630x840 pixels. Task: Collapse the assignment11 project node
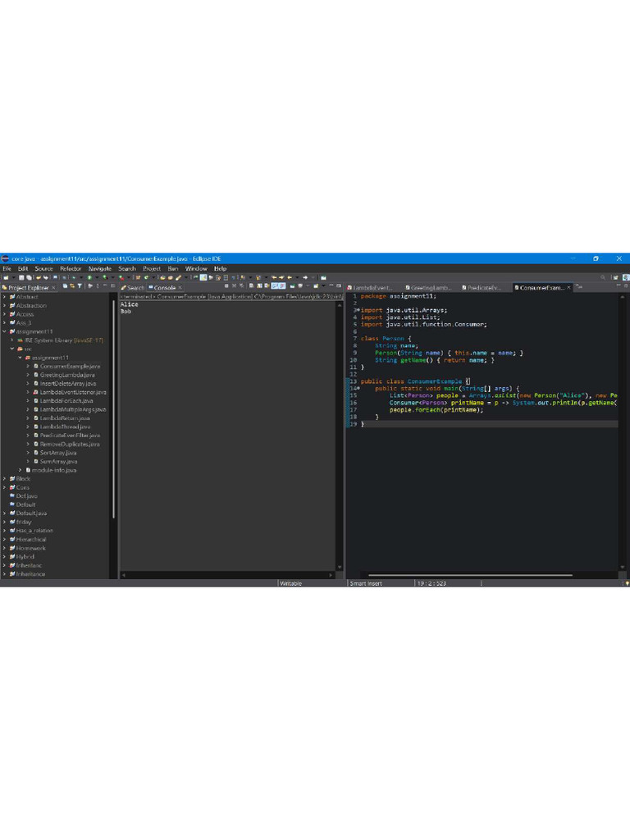tap(4, 331)
